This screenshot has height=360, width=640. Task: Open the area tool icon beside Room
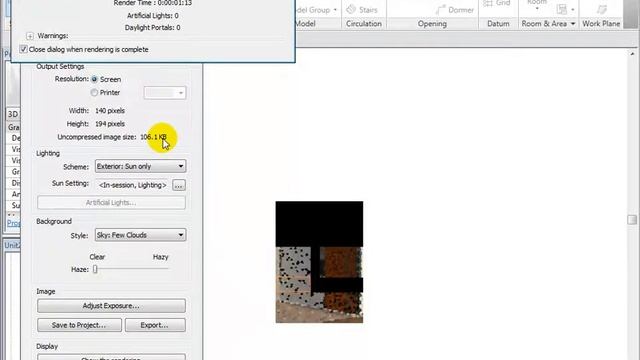(562, 9)
